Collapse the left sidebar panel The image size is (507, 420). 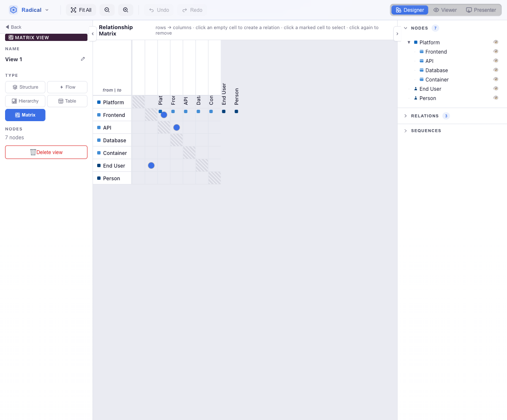click(93, 33)
